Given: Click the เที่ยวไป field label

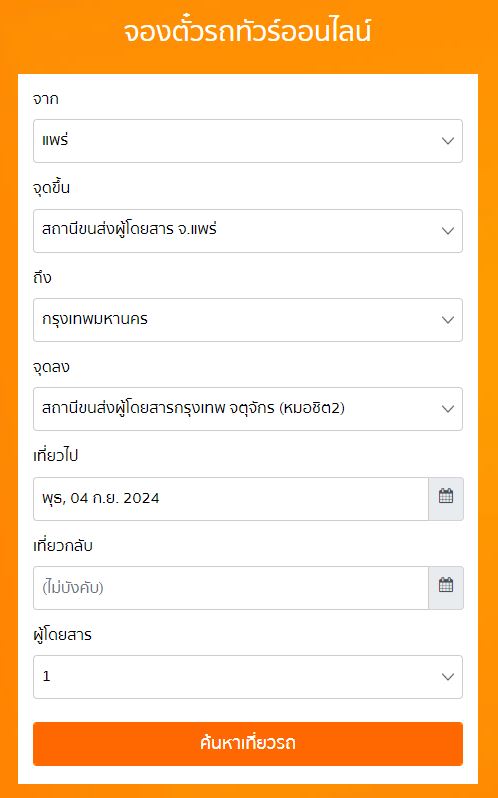Looking at the screenshot, I should pyautogui.click(x=55, y=455).
